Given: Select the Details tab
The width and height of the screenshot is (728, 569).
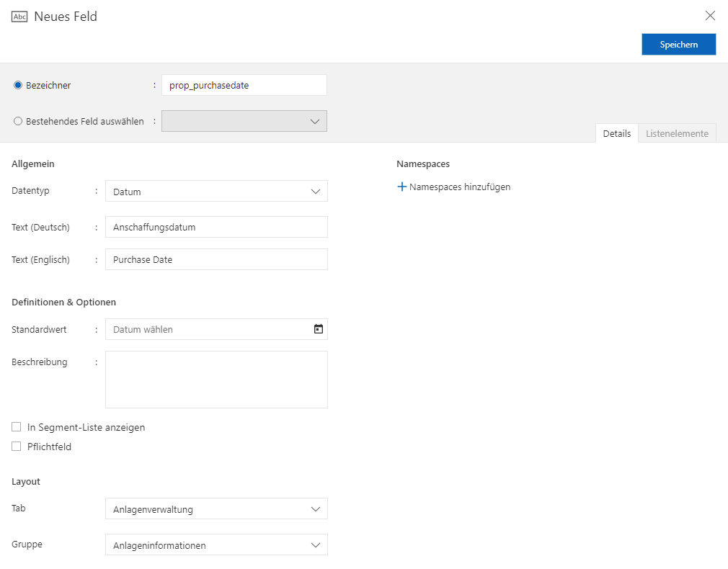Looking at the screenshot, I should tap(616, 133).
